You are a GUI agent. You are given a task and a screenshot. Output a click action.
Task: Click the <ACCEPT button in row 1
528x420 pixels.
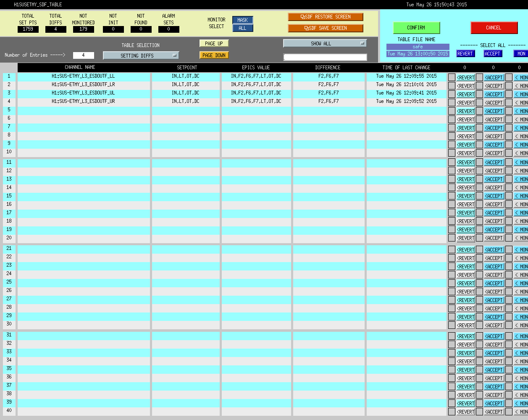pyautogui.click(x=494, y=78)
